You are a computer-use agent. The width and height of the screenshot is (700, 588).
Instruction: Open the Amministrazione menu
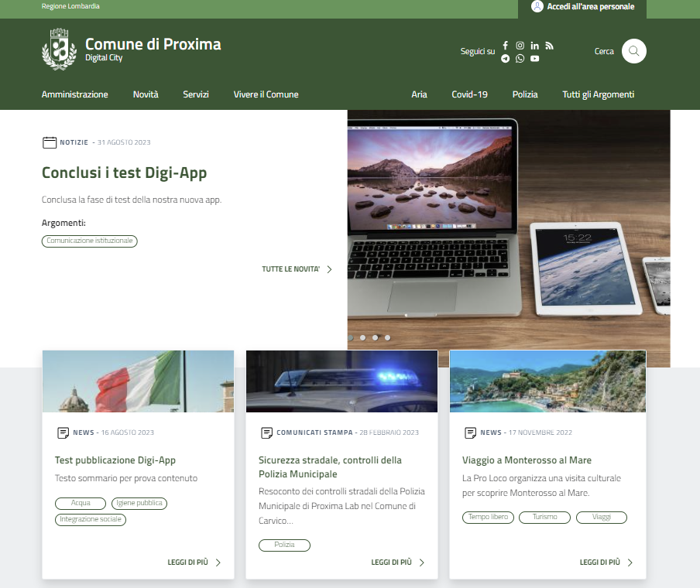(x=75, y=94)
